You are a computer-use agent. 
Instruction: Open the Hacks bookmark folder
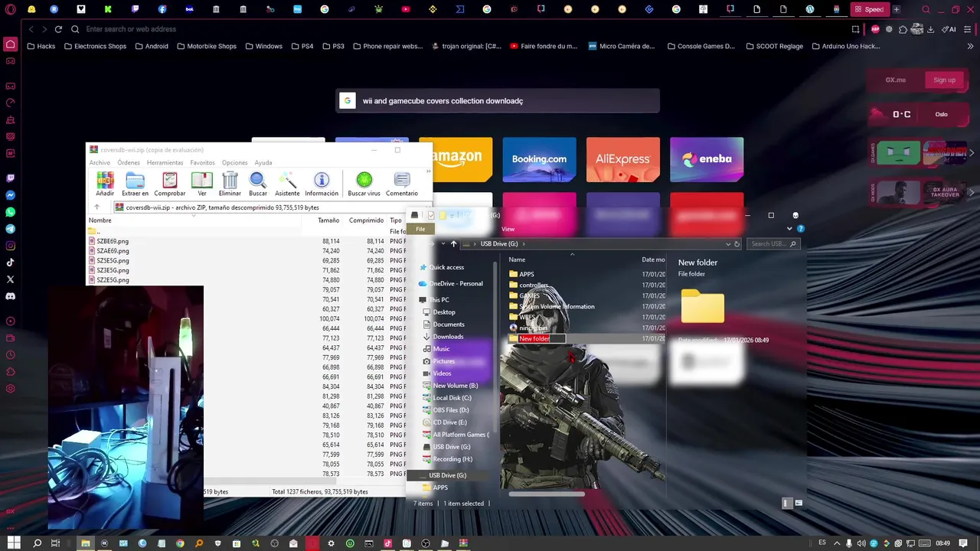click(x=41, y=46)
